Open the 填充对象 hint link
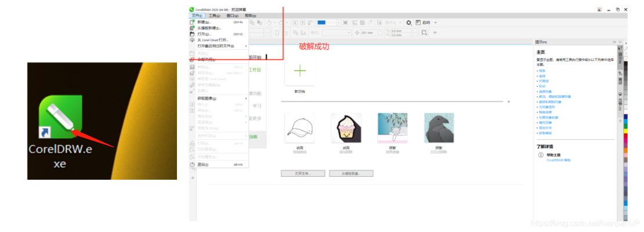The height and width of the screenshot is (232, 644). (545, 122)
